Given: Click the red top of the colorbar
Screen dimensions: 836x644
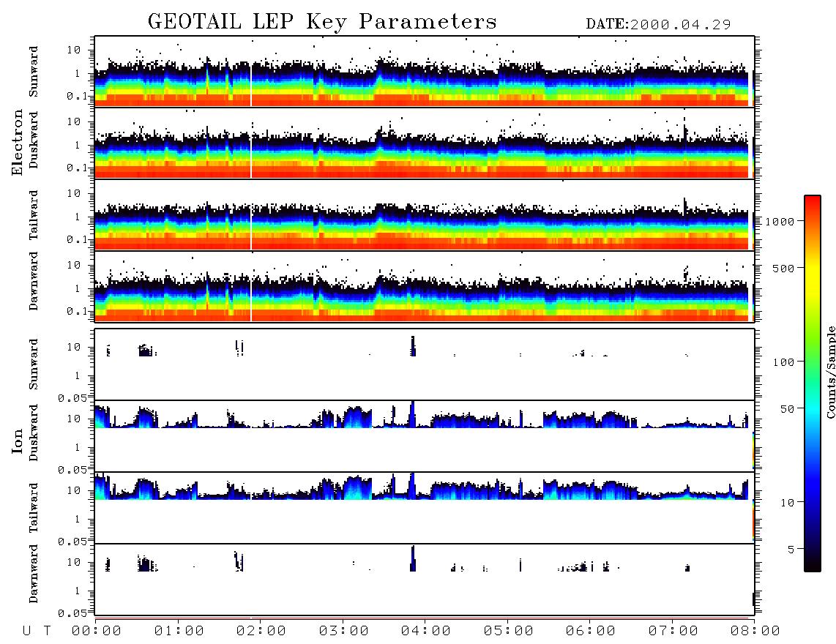Looking at the screenshot, I should point(813,201).
